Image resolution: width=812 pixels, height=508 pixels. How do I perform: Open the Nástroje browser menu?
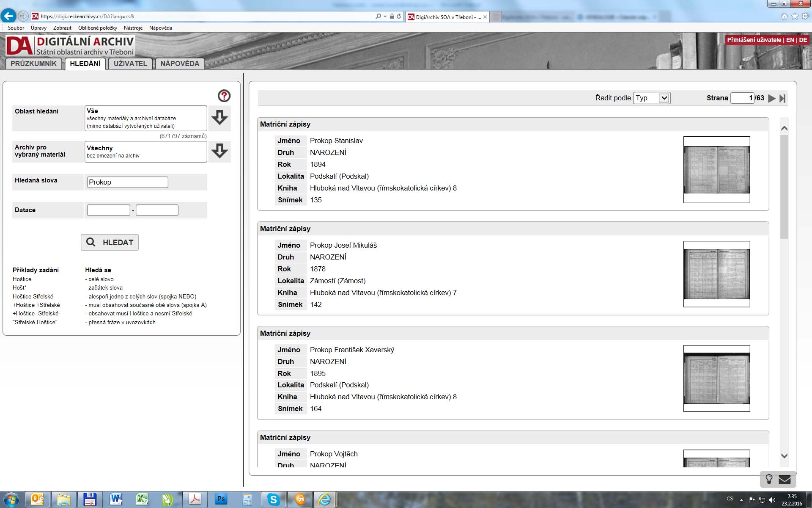(133, 28)
